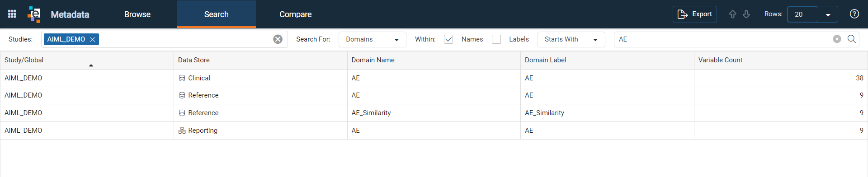868x177 pixels.
Task: Click the down arrow navigation icon
Action: point(746,14)
